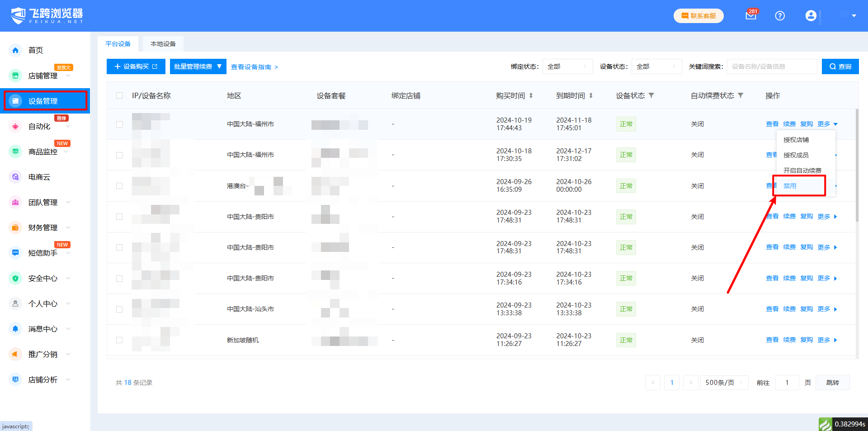Image resolution: width=868 pixels, height=431 pixels.
Task: Click the 安全中心 shield icon
Action: point(15,278)
